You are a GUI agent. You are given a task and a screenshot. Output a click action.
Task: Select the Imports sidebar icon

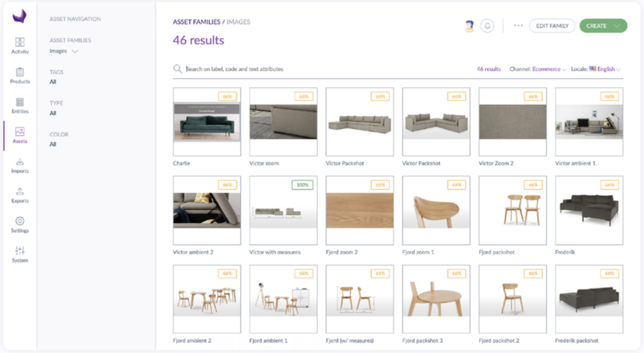coord(20,165)
